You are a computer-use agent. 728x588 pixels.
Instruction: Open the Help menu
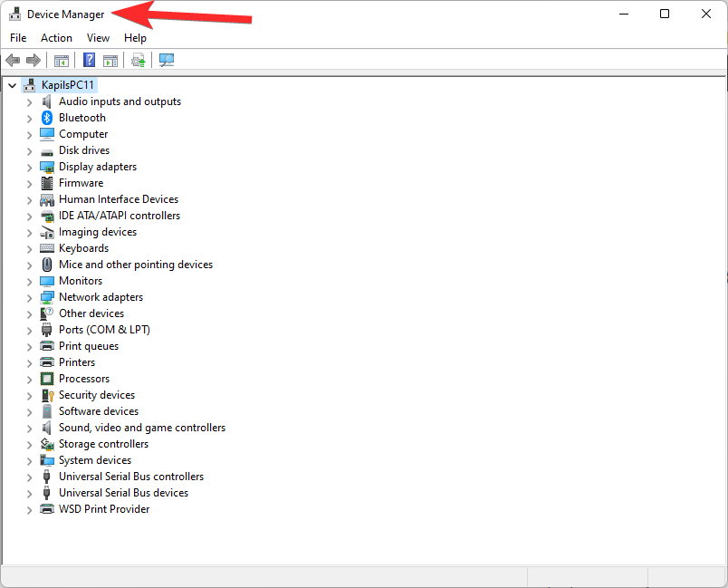point(135,38)
